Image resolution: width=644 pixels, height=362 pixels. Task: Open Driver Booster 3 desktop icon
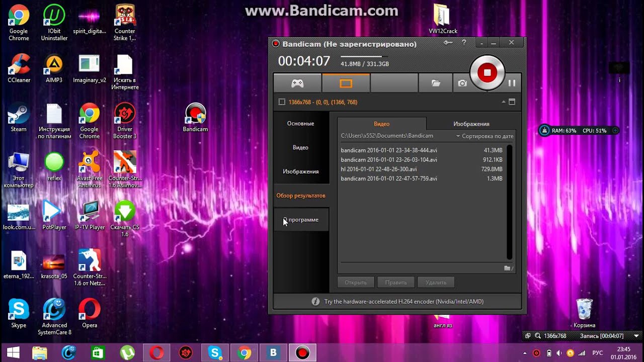coord(125,121)
